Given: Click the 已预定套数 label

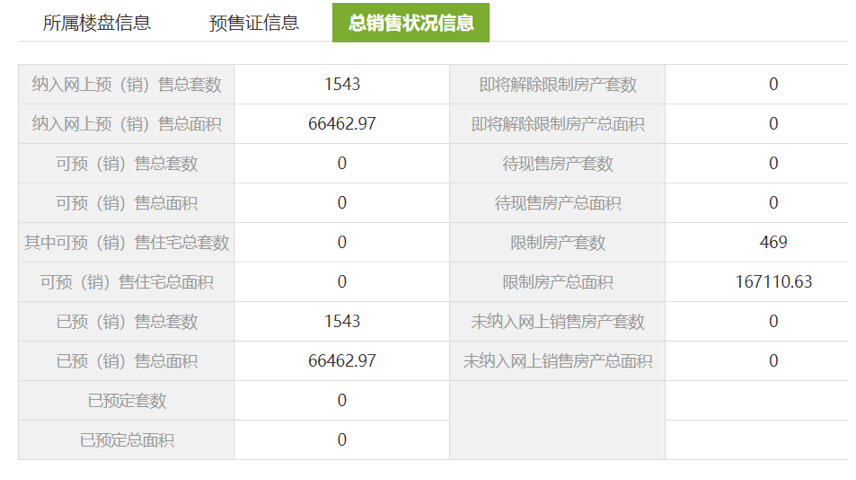Looking at the screenshot, I should click(127, 401).
